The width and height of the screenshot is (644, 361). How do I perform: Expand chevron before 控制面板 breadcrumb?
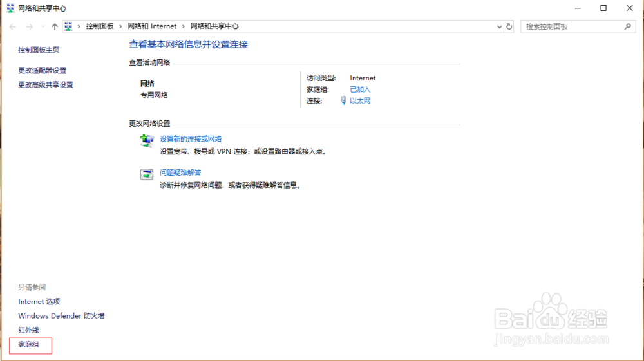pos(79,26)
